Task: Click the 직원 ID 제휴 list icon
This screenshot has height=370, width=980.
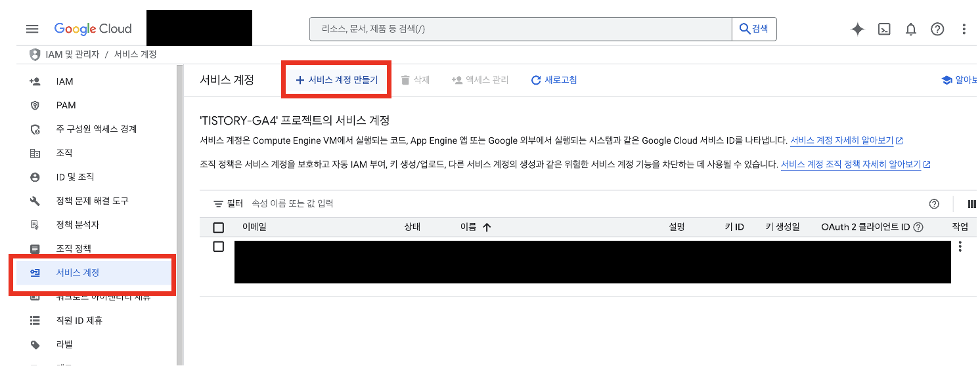Action: coord(35,321)
